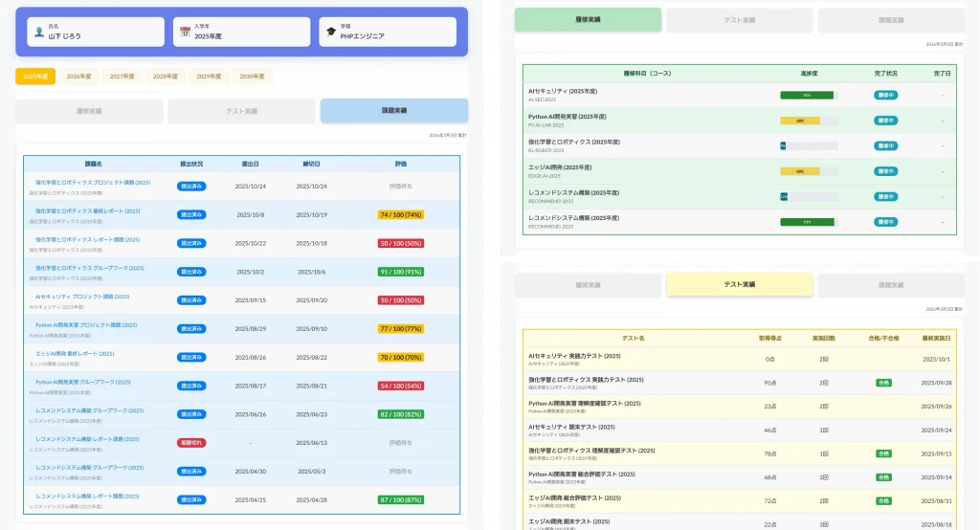Click the progress bar for Python AI開発実習 course
Screen dimensions: 980x530
point(808,121)
